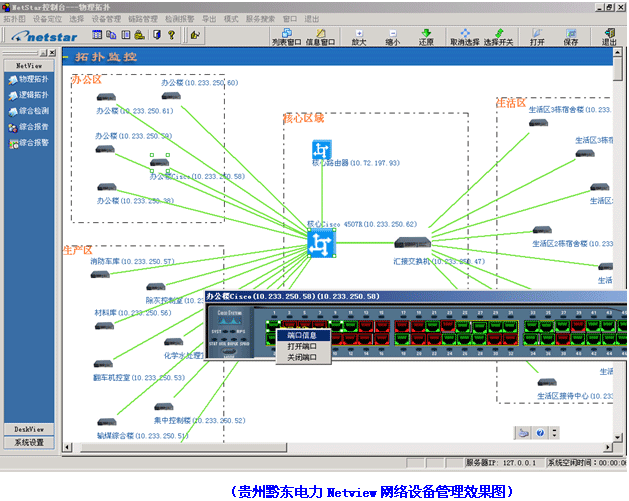Click the yellow question mark help icon
The width and height of the screenshot is (629, 501).
[172, 35]
